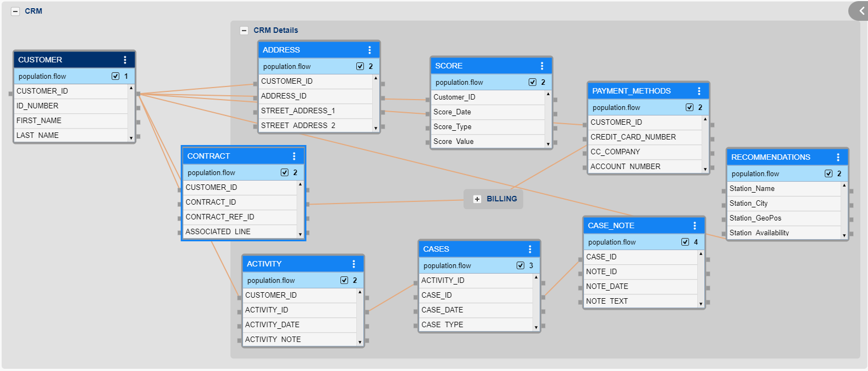Open the RECOMMENDATIONS table three-dot menu
This screenshot has width=868, height=371.
pos(838,157)
